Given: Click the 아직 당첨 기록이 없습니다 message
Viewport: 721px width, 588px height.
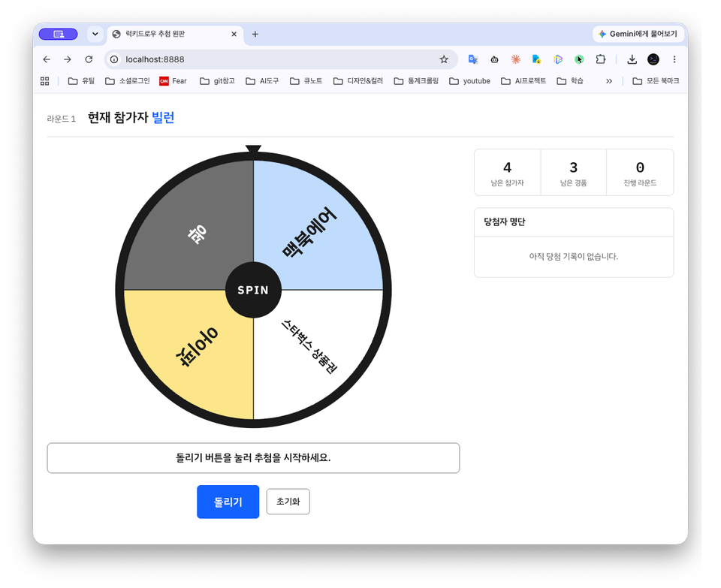Looking at the screenshot, I should tap(573, 257).
